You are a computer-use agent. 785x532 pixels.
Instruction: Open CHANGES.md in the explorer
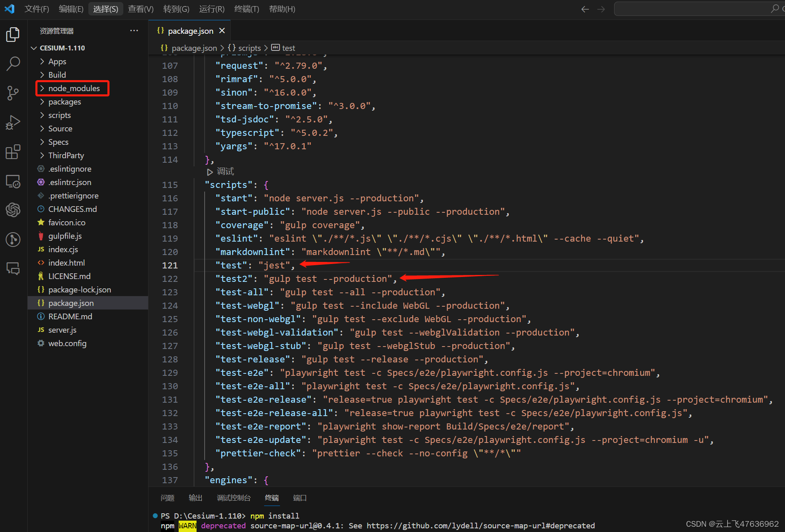click(88, 209)
